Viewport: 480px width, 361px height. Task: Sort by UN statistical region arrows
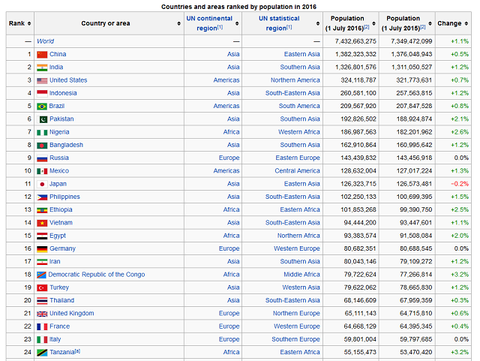(318, 23)
